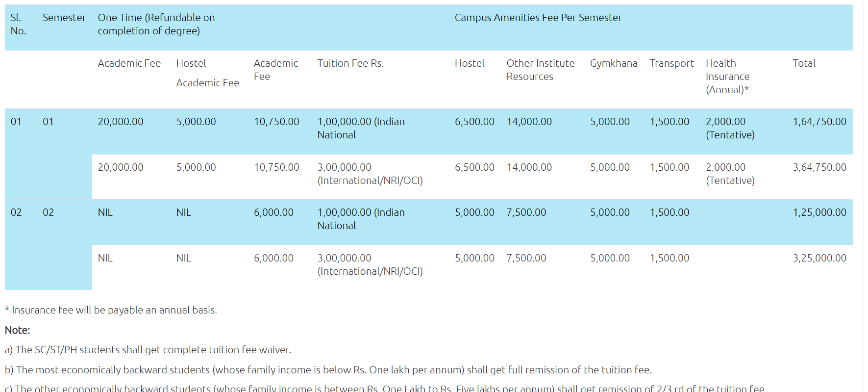Click the Semester column header
This screenshot has height=392, width=868.
pos(64,18)
